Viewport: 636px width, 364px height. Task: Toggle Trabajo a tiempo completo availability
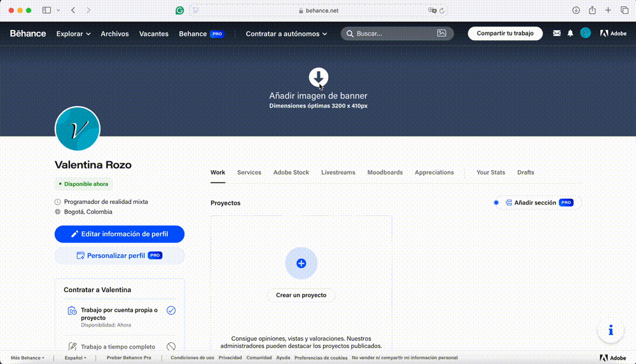(171, 347)
